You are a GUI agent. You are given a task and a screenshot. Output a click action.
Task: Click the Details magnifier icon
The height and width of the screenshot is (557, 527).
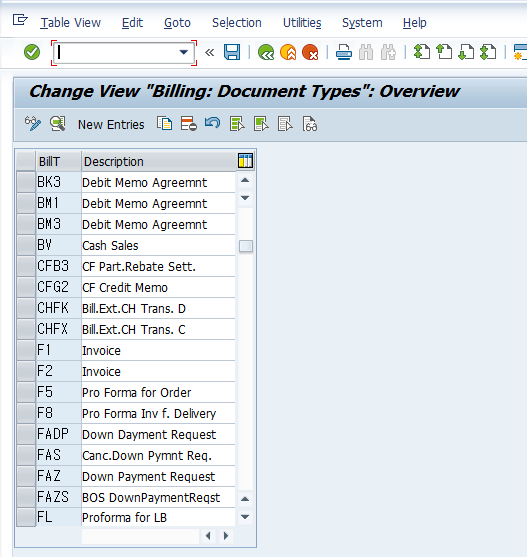pos(58,124)
